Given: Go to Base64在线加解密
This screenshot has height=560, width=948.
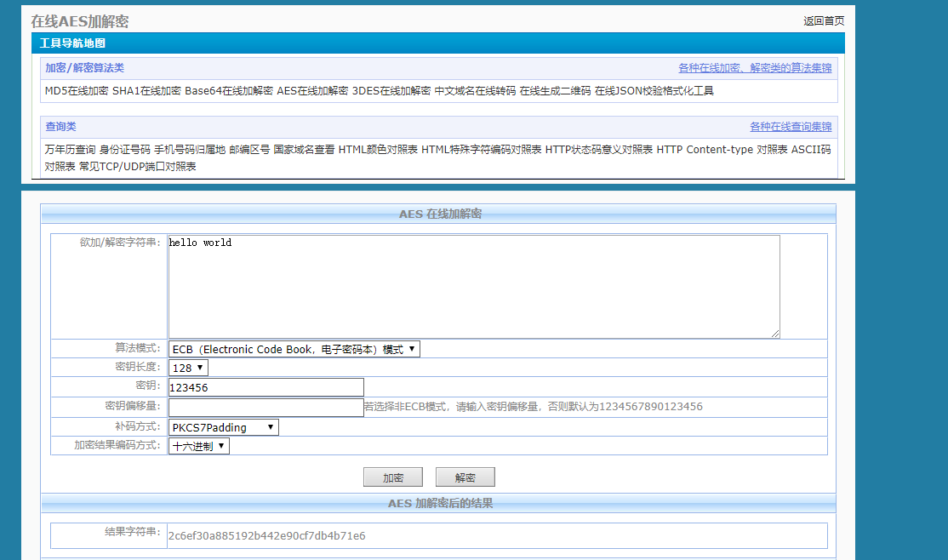Looking at the screenshot, I should (x=229, y=91).
